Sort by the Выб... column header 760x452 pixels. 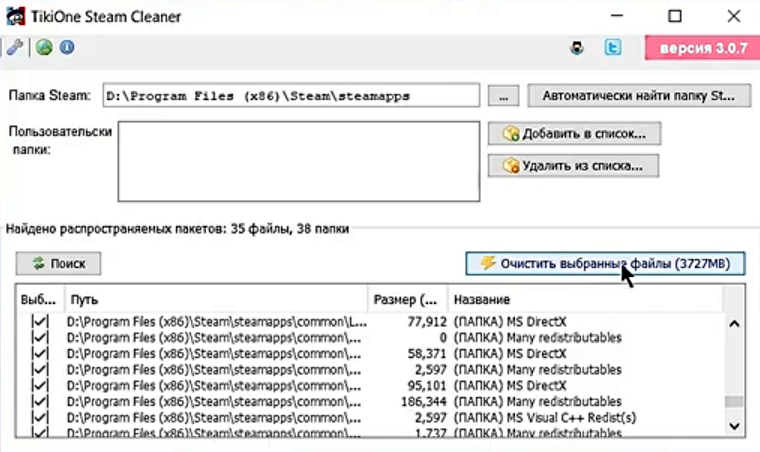(x=40, y=299)
